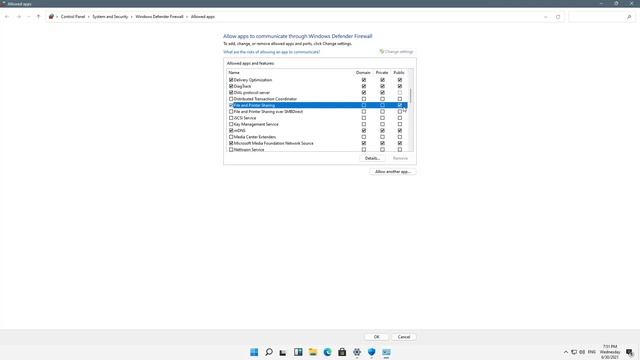Go back using the back arrow
Screen dimensions: 640x360
pyautogui.click(x=7, y=17)
